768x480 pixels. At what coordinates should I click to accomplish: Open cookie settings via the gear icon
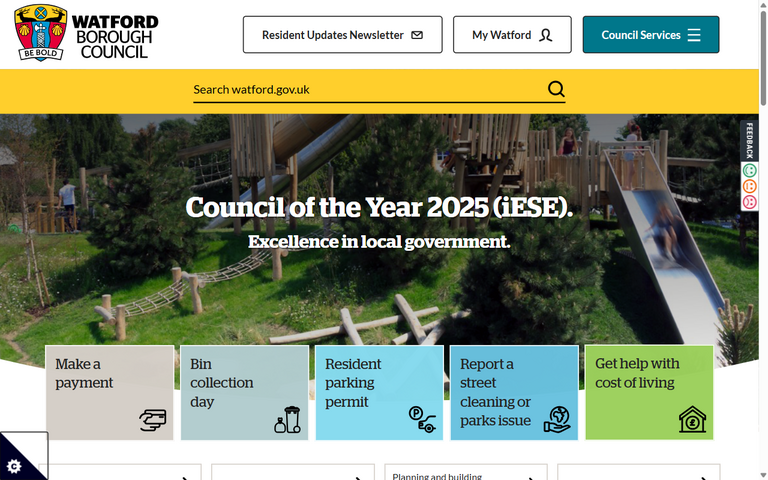(x=14, y=466)
